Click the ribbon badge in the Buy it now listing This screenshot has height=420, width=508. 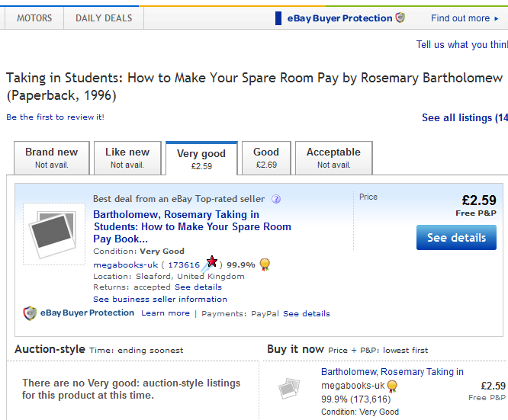[392, 386]
